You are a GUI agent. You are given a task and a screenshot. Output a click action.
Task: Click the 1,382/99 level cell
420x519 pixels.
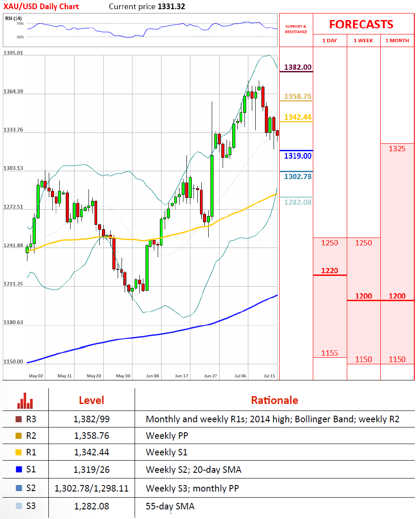coord(91,419)
